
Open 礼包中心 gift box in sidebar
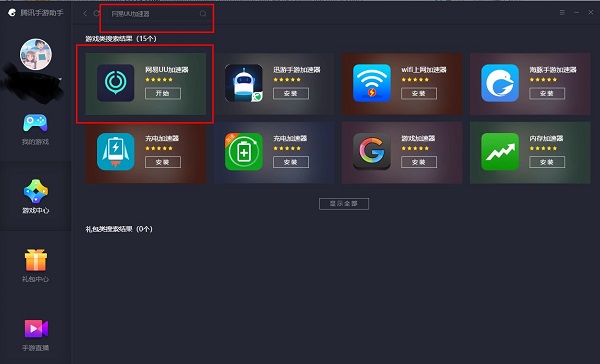(36, 260)
